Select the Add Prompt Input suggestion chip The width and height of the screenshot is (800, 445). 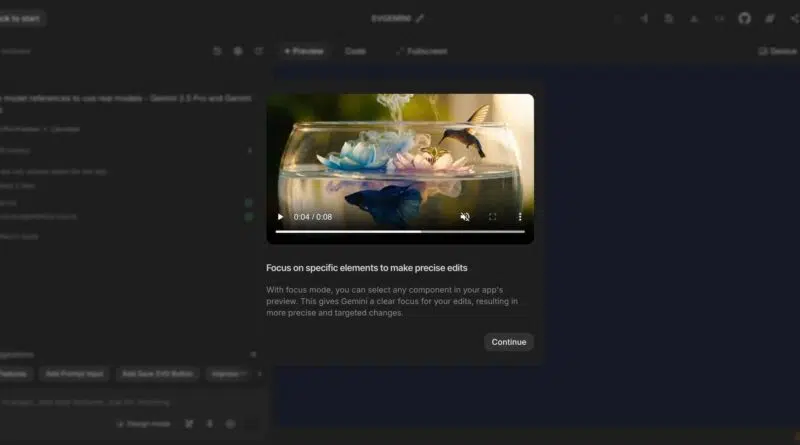(74, 374)
